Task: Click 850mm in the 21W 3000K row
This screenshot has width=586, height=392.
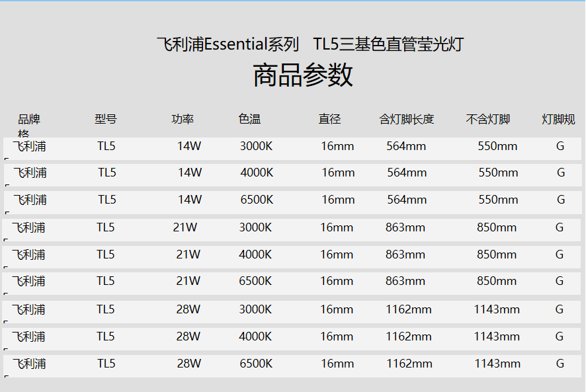Action: 497,227
